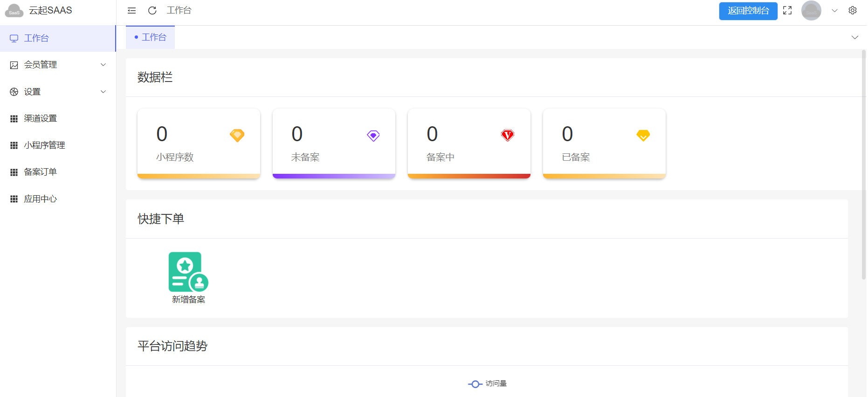868x397 pixels.
Task: Click the refresh page icon
Action: (x=152, y=10)
